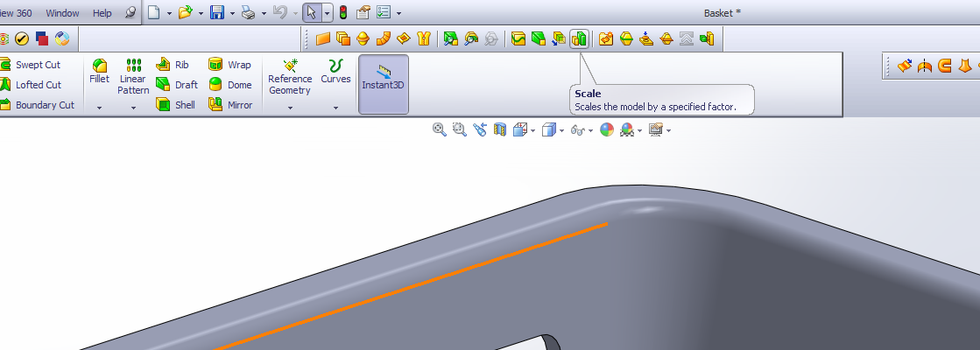
Task: Click the yellow checkmark icon
Action: (x=22, y=39)
